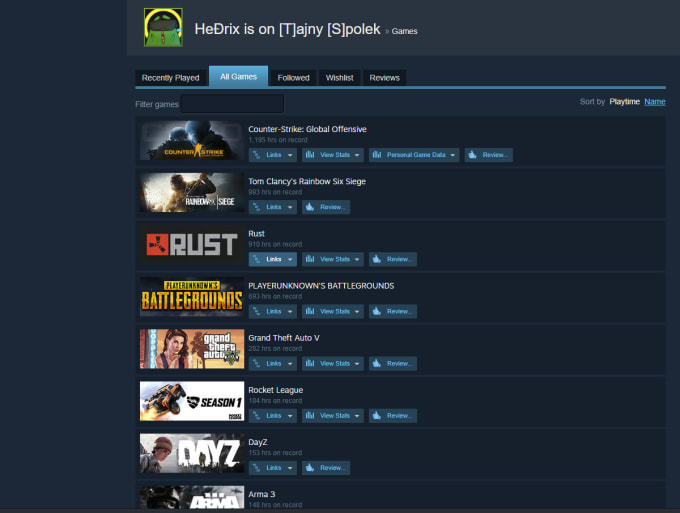The image size is (680, 513).
Task: Click stats chart icon for Grand Theft Auto V
Action: click(x=310, y=363)
